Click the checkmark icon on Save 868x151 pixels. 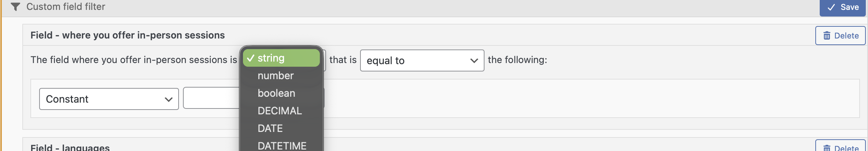[x=831, y=7]
